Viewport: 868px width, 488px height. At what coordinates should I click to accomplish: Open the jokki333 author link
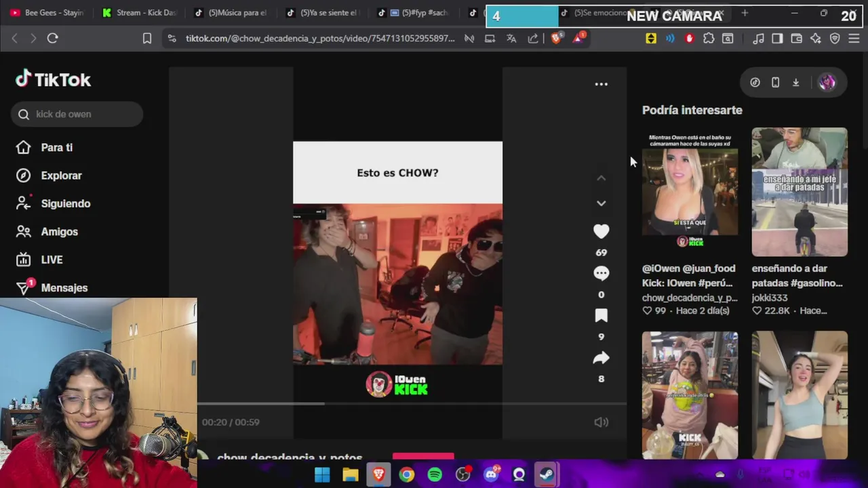(x=769, y=298)
